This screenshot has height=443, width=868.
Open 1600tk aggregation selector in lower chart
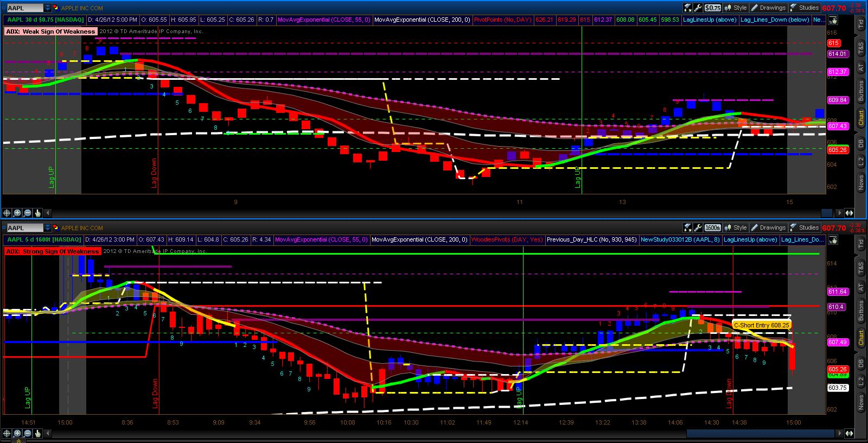click(x=713, y=228)
